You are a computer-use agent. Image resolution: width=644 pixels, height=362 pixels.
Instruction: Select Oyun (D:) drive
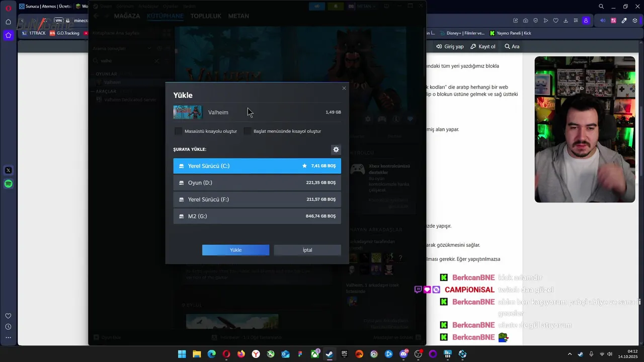[257, 183]
